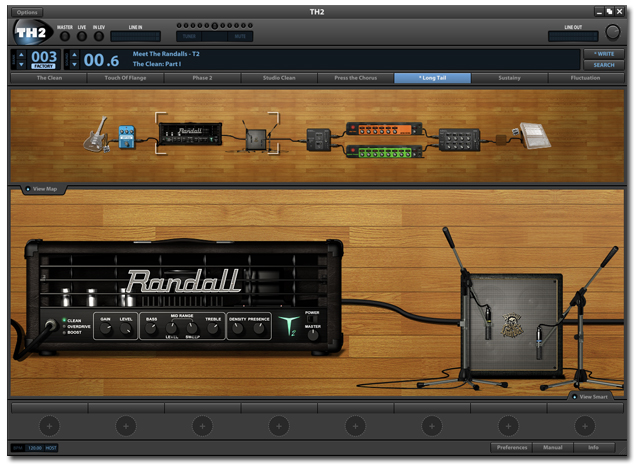Screen dimensions: 634x466
Task: Switch to Studio Clean variation tab
Action: [279, 78]
